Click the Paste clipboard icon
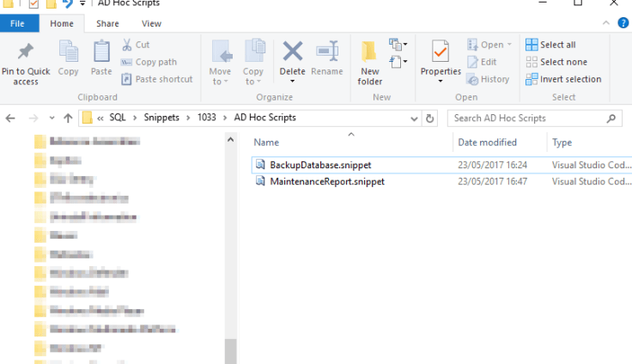Screen dimensions: 632x364 point(101,52)
